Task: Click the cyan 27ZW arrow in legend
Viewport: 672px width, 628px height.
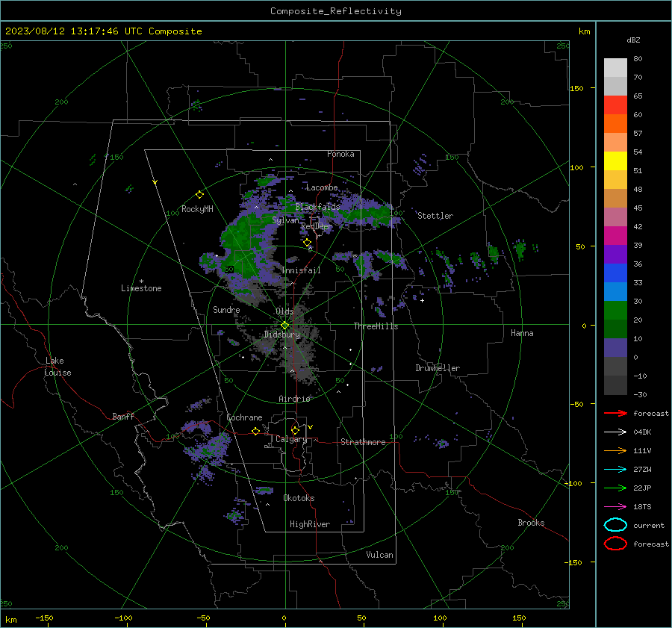Action: pos(615,470)
